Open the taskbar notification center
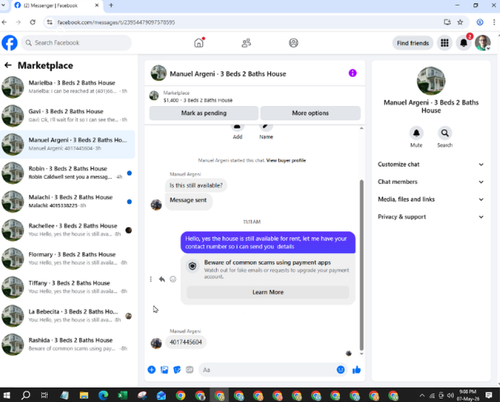 (x=489, y=395)
